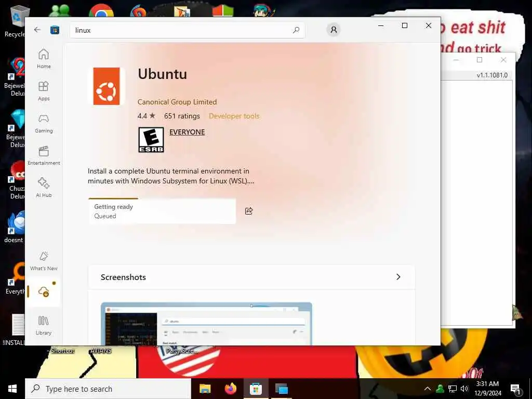Expand the Ubuntu description text
This screenshot has width=532, height=399.
(x=170, y=176)
